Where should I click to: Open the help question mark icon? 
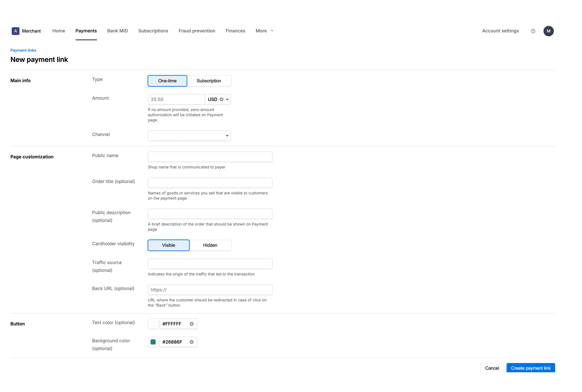click(x=533, y=31)
